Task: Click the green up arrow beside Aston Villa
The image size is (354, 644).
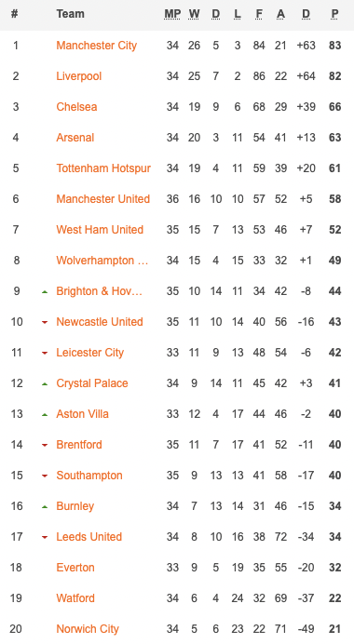Action: (x=45, y=415)
